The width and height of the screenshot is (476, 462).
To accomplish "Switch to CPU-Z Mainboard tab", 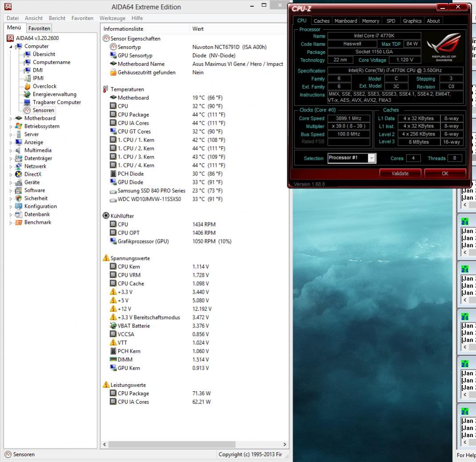I will [346, 20].
